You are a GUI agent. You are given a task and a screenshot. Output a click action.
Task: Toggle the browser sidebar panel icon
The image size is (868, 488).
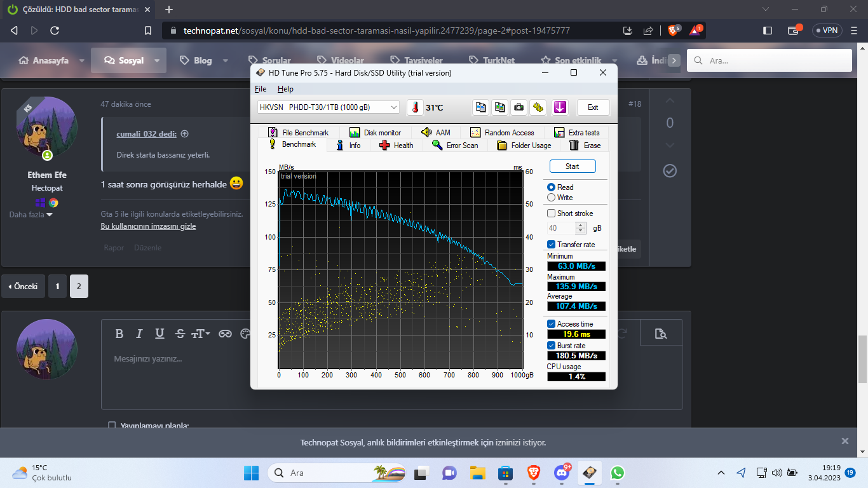(768, 30)
